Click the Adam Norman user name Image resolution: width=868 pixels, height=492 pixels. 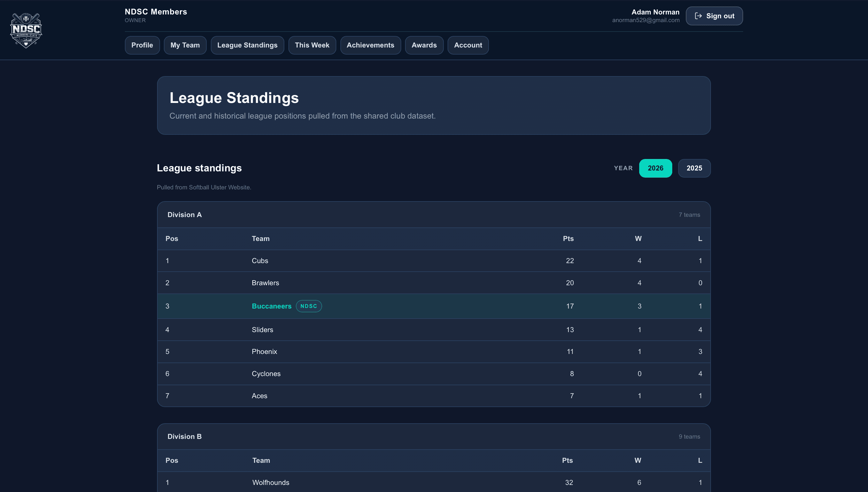click(x=655, y=12)
